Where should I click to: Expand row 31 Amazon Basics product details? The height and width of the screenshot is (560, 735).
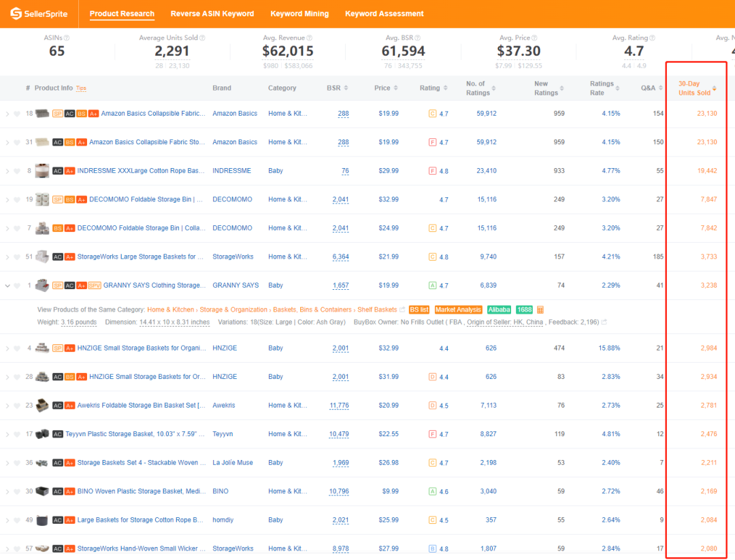[x=7, y=142]
